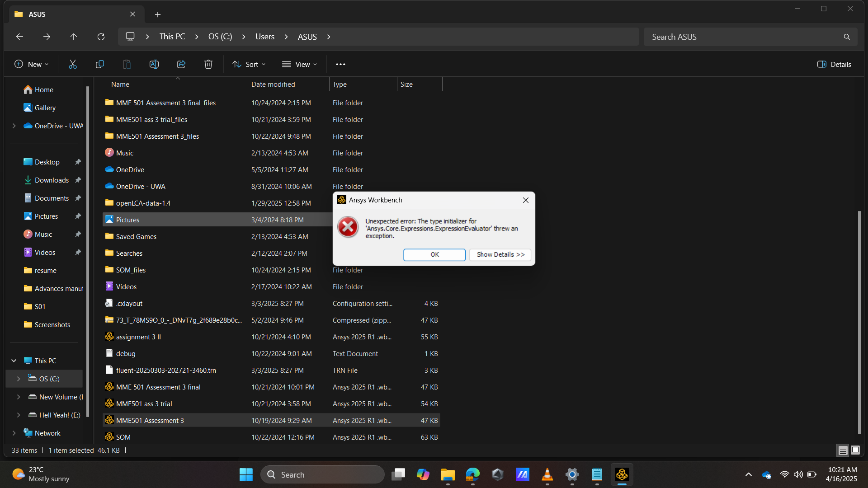Image resolution: width=868 pixels, height=488 pixels.
Task: Click the Delete trash can icon
Action: (208, 64)
